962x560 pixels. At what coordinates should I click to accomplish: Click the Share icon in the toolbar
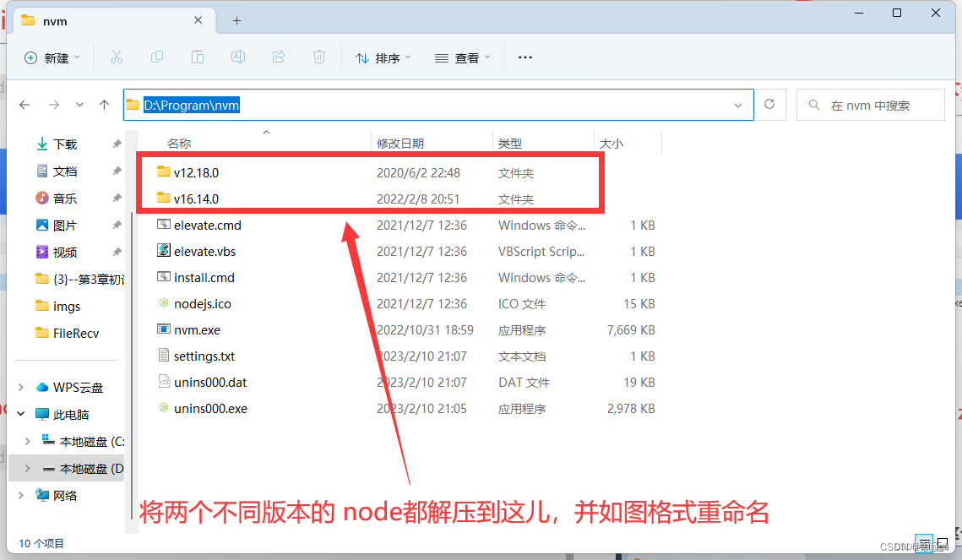(278, 57)
